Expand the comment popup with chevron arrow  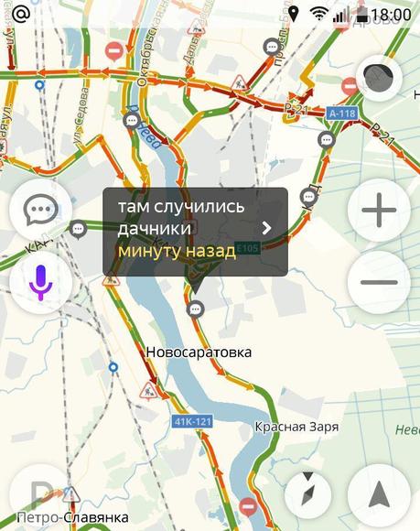coord(266,228)
